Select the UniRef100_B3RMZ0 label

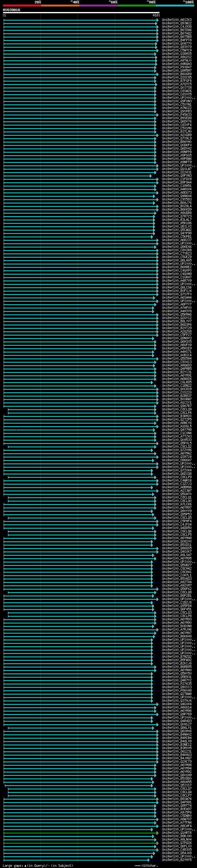177,416
